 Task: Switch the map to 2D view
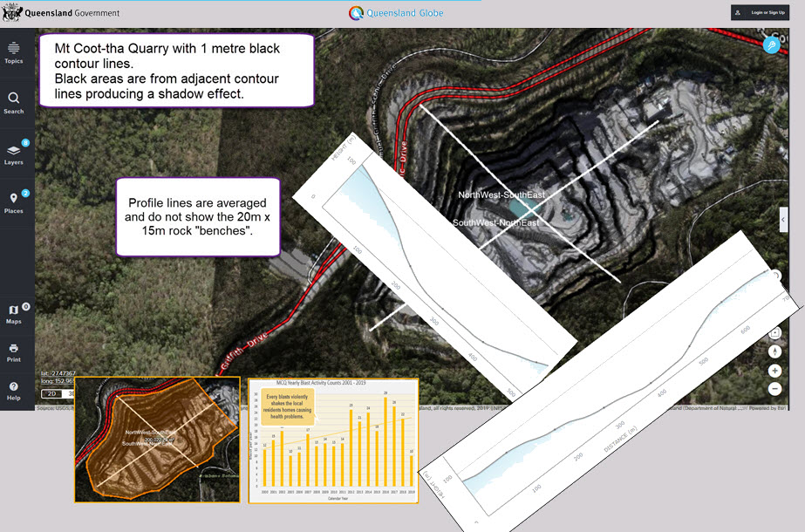[x=51, y=393]
